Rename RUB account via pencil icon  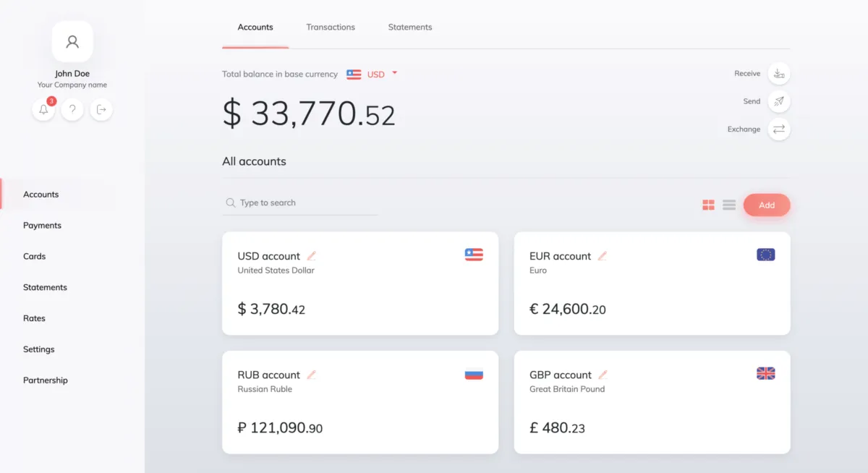312,375
